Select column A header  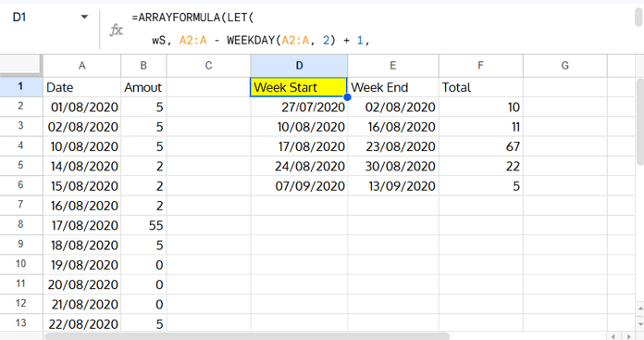82,66
